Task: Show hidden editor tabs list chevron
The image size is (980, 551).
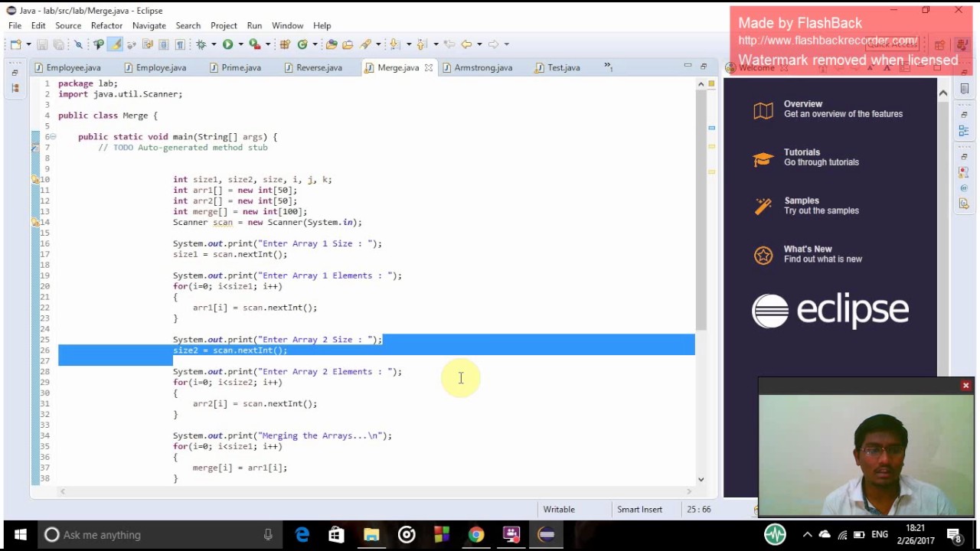Action: [609, 67]
